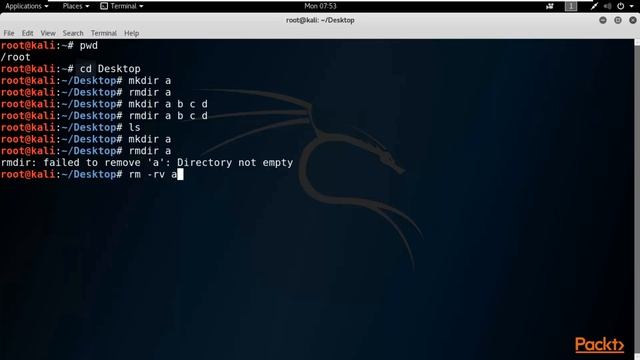Click the power icon in top bar
The height and width of the screenshot is (360, 640).
pyautogui.click(x=620, y=6)
